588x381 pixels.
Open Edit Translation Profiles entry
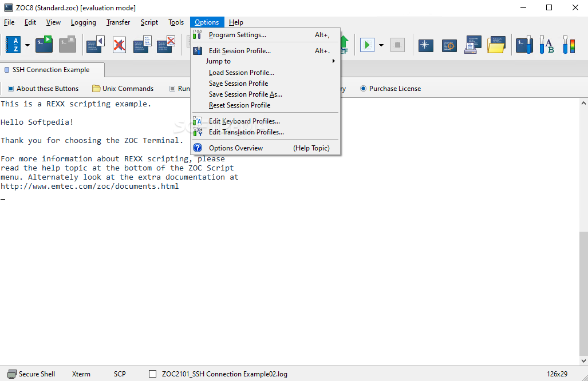[x=266, y=132]
